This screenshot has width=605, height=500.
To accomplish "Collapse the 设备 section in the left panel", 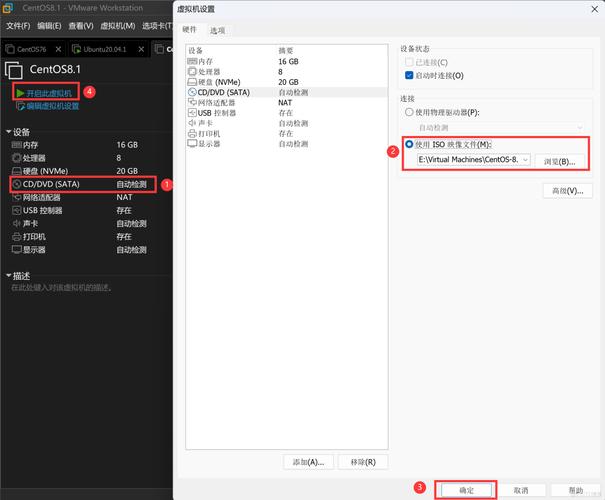I will [x=8, y=132].
